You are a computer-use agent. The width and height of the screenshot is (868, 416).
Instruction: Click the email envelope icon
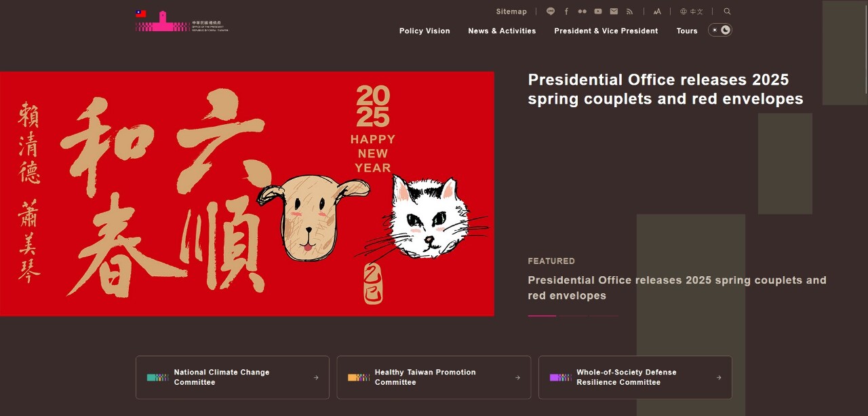click(614, 12)
